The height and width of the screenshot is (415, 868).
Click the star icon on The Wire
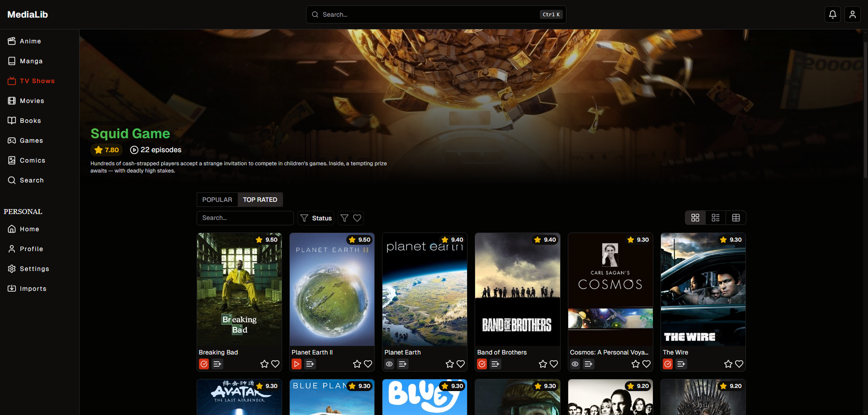[x=728, y=364]
